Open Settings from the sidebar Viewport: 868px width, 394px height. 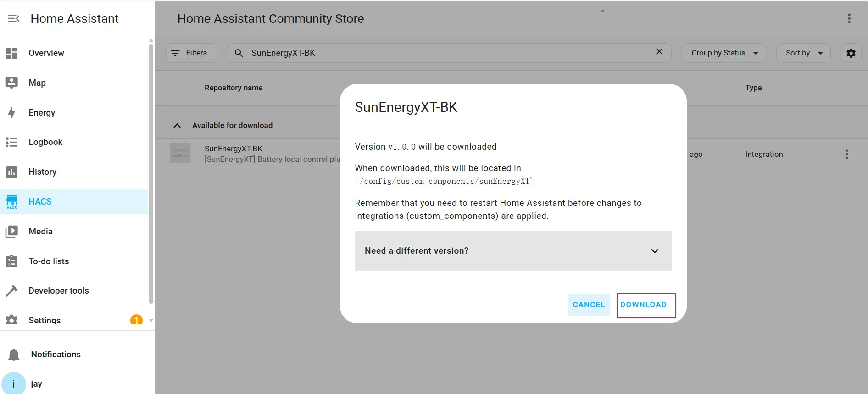[x=45, y=320]
